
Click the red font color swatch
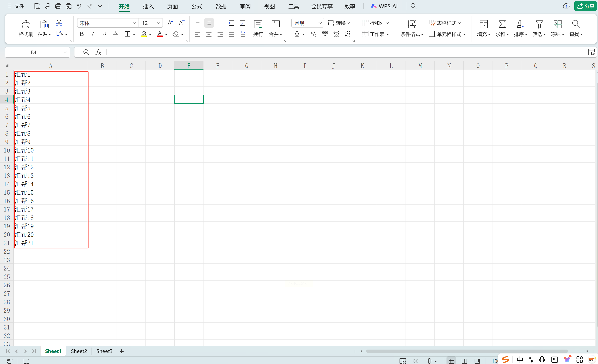[x=160, y=34]
